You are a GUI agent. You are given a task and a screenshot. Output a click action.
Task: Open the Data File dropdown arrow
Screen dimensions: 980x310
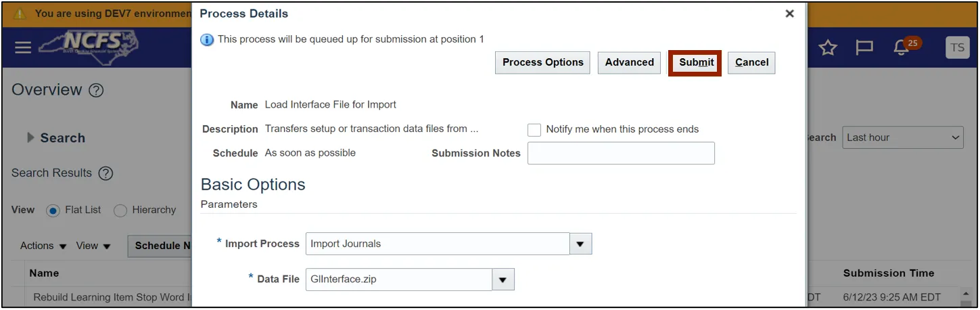(x=503, y=280)
